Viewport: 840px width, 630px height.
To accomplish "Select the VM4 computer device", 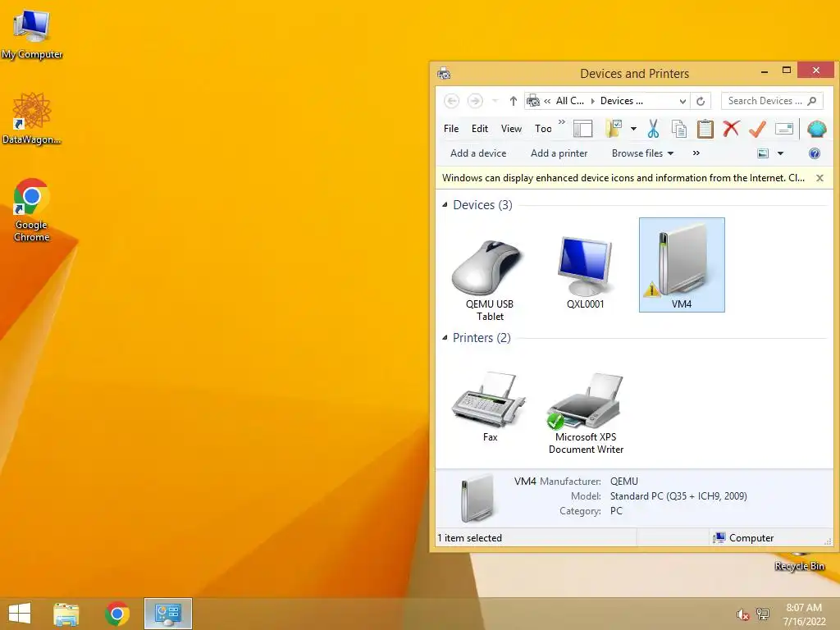I will (x=682, y=265).
